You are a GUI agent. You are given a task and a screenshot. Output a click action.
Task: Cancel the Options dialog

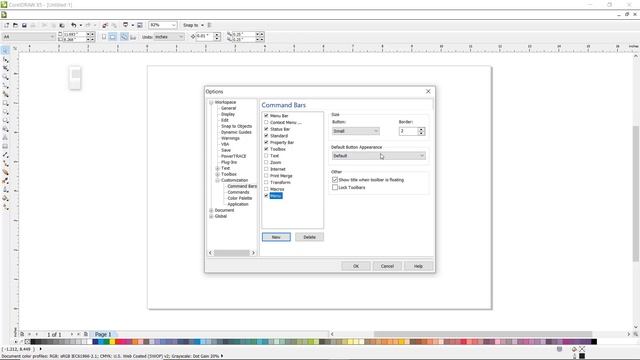point(387,266)
